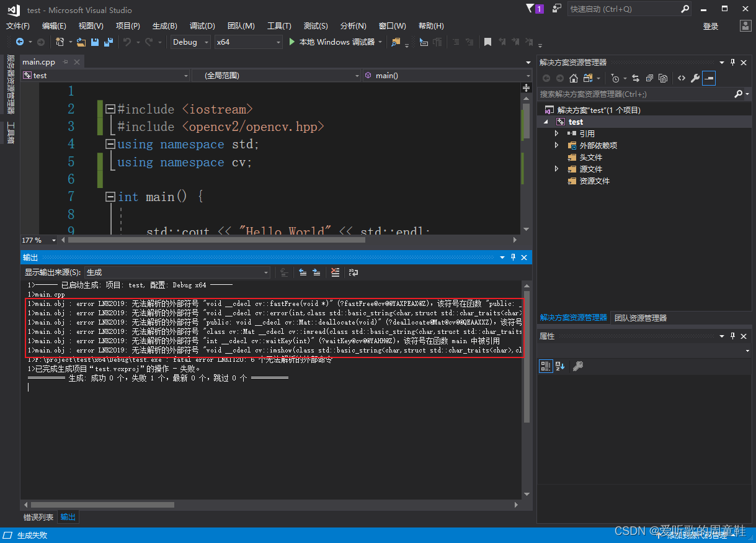
Task: Click the Sync with Active Document icon
Action: click(636, 78)
